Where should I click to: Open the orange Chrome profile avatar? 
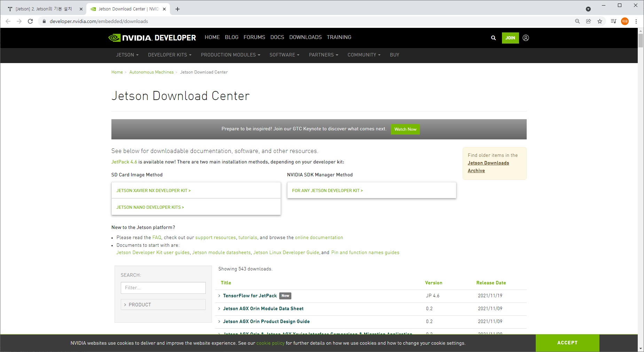tap(625, 21)
